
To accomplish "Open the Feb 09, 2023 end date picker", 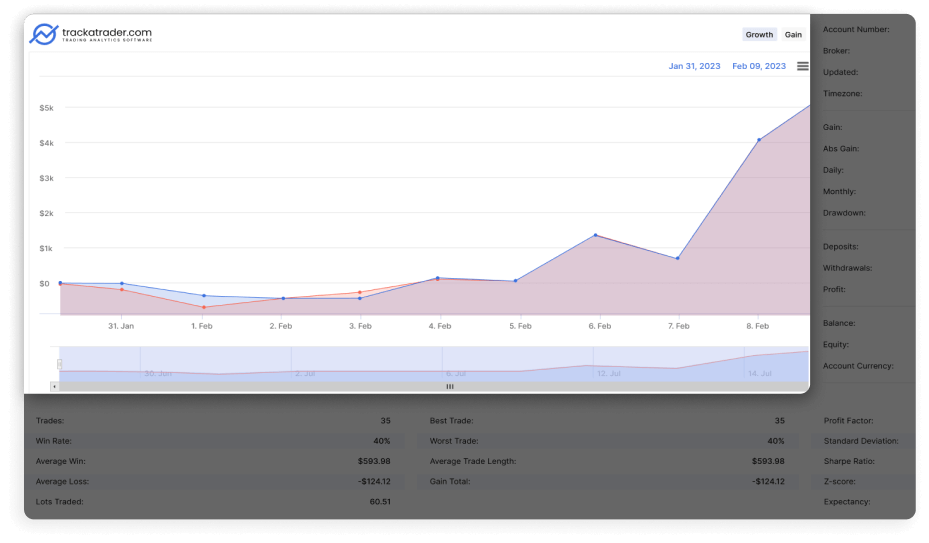I will (x=759, y=66).
